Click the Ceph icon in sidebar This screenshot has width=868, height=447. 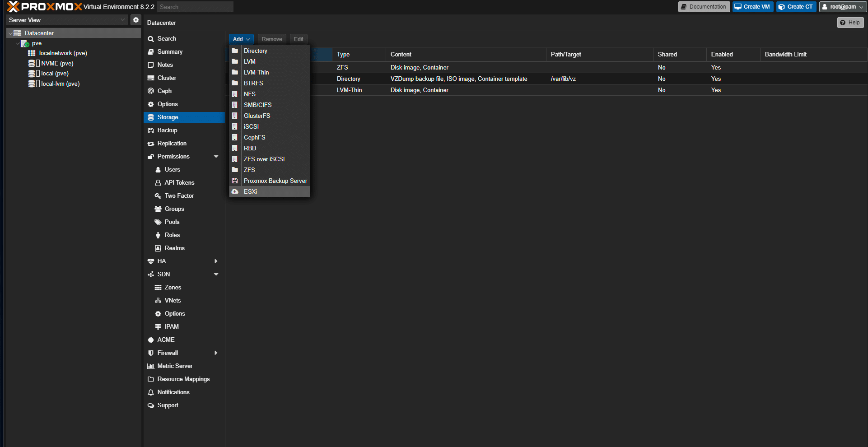coord(151,91)
